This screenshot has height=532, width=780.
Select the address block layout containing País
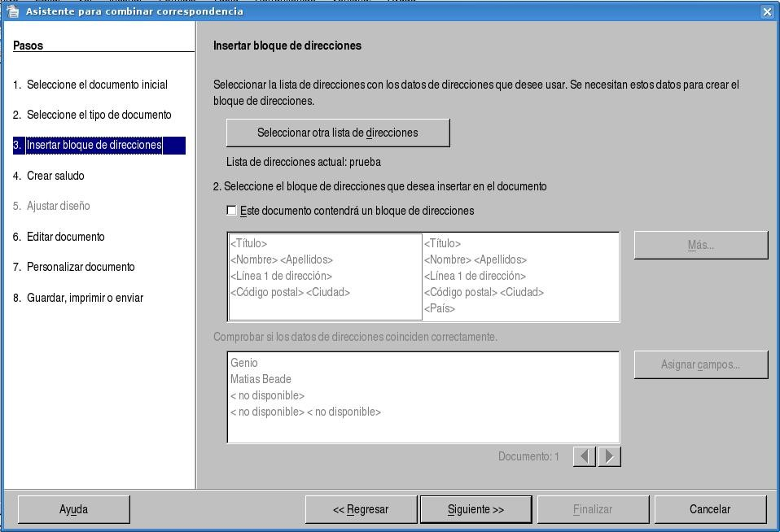pyautogui.click(x=520, y=277)
